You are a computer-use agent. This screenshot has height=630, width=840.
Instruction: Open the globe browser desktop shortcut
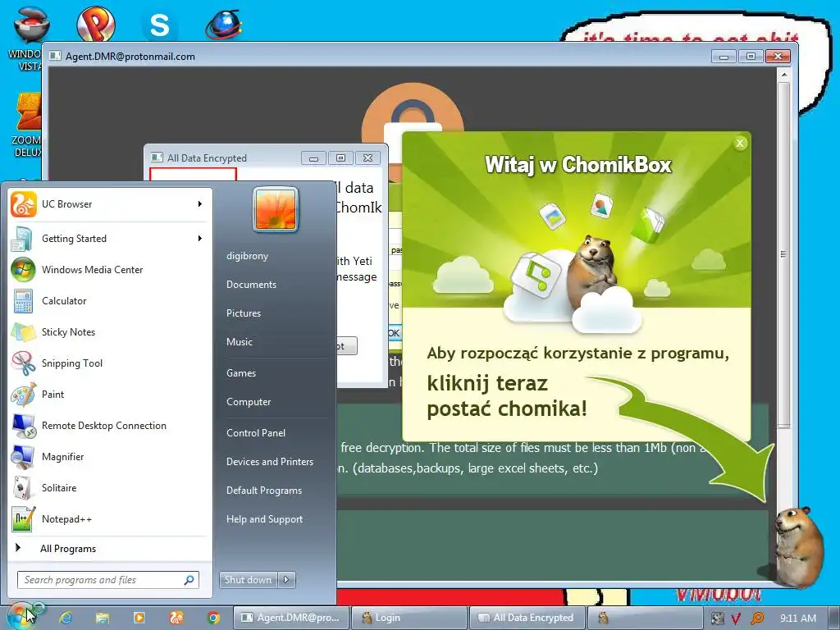(x=225, y=25)
